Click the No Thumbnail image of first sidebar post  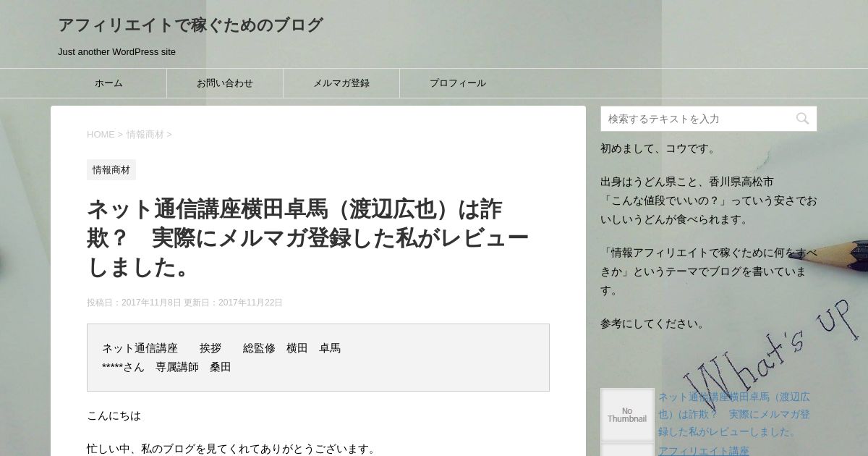pyautogui.click(x=627, y=415)
